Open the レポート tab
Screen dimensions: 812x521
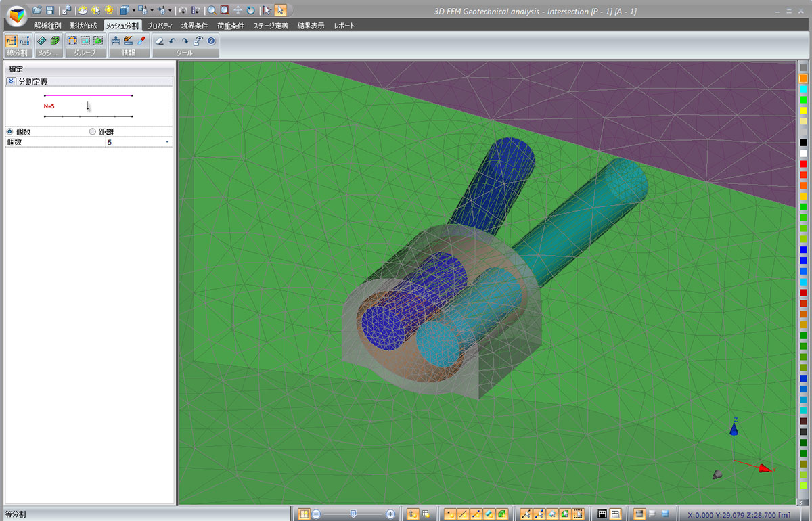click(x=344, y=26)
